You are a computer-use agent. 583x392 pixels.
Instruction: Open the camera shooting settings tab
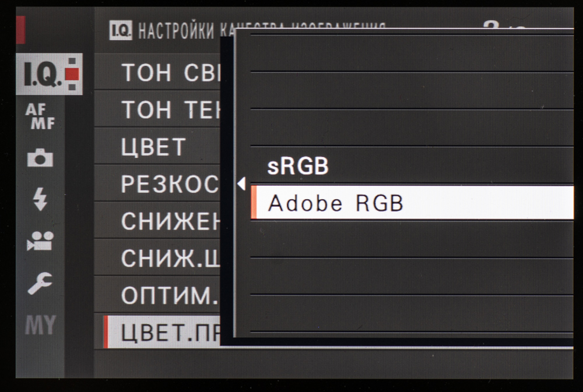40,157
